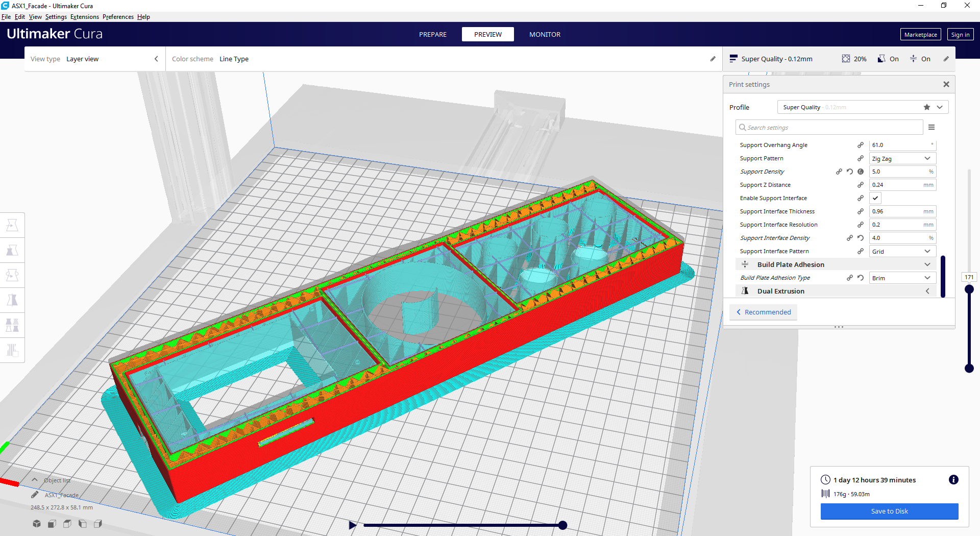Click link icon for Support Z Distance
The image size is (980, 536).
point(861,185)
